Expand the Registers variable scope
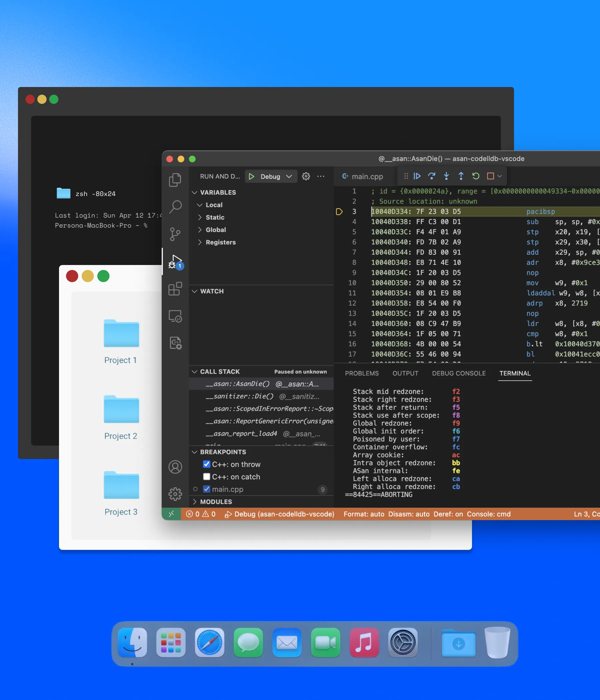Viewport: 600px width, 700px height. tap(220, 242)
